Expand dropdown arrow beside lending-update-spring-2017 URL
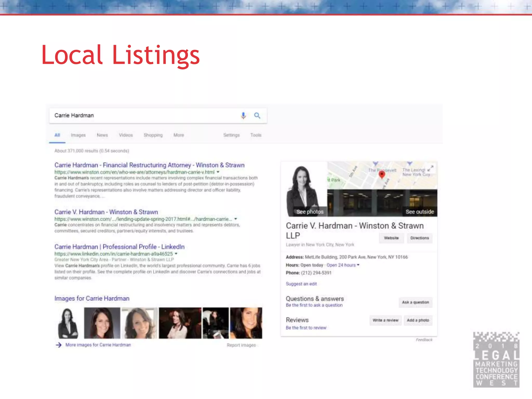532x399 pixels. click(x=236, y=219)
